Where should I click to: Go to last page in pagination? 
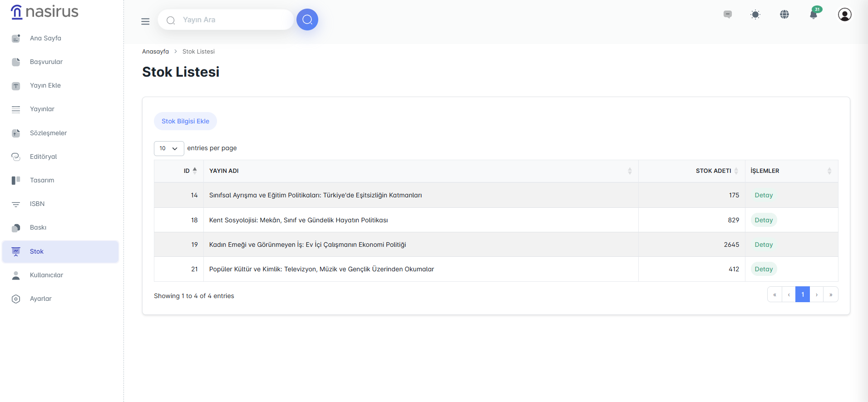[x=831, y=294]
